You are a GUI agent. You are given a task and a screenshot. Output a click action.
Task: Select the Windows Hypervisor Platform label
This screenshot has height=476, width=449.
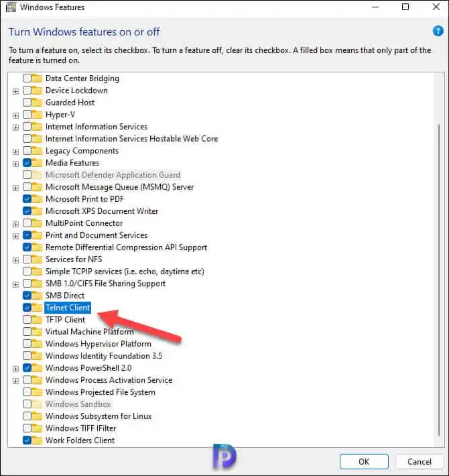[99, 344]
